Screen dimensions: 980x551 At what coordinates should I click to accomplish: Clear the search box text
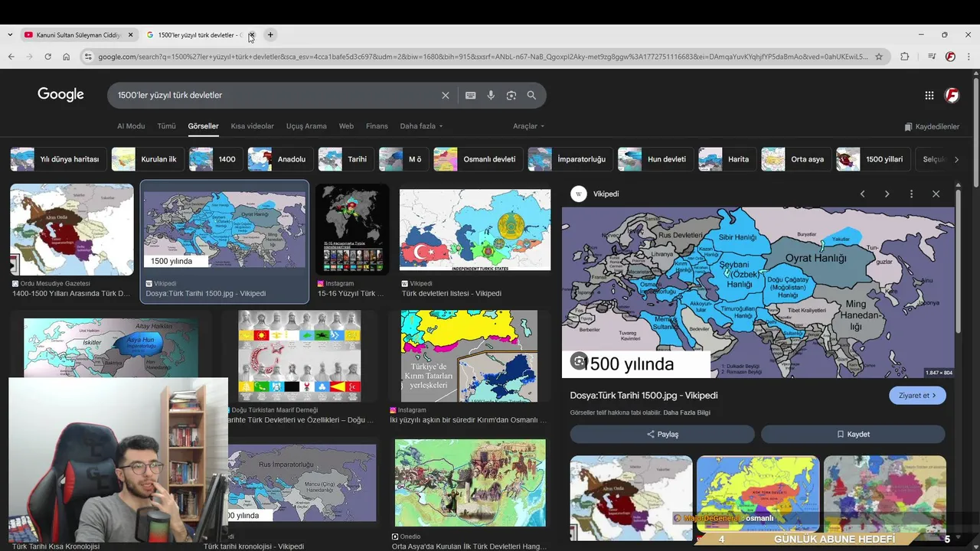445,96
